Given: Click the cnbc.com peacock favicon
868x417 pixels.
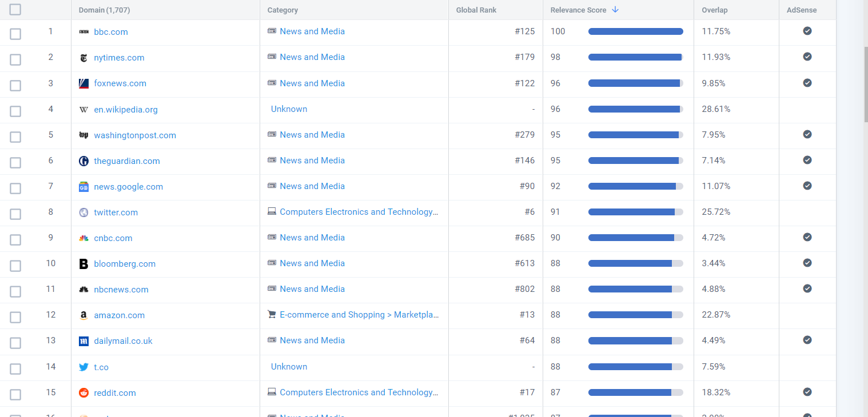Looking at the screenshot, I should click(83, 238).
